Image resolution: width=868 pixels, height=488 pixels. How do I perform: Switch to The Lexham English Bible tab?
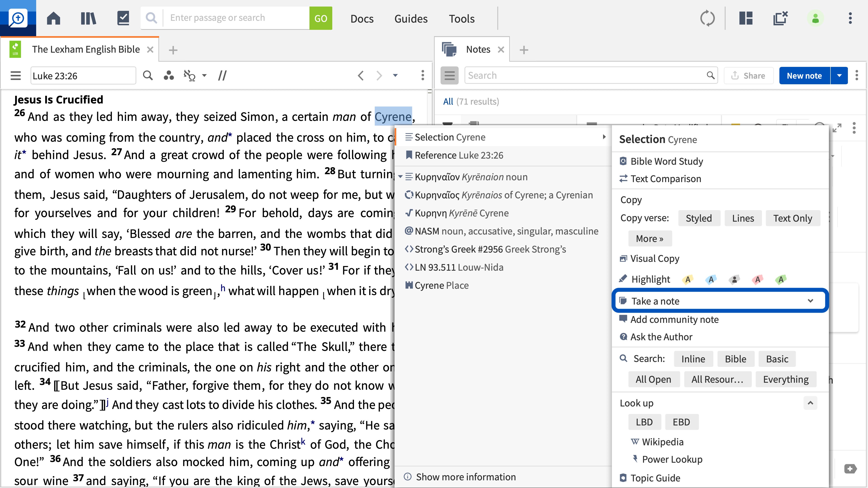click(86, 49)
